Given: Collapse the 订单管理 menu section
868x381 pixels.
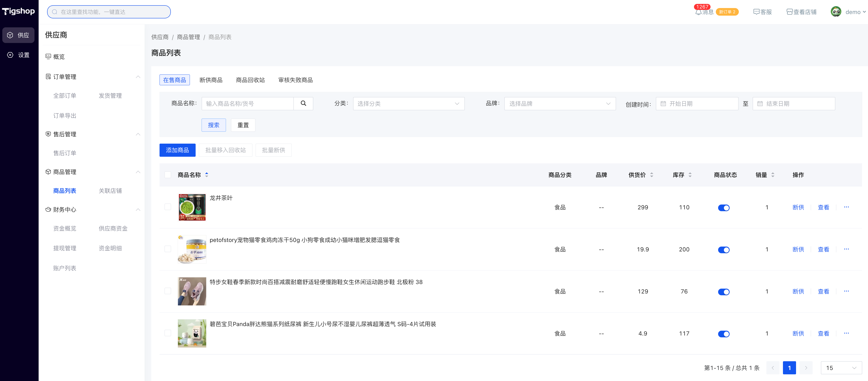Looking at the screenshot, I should (x=138, y=77).
